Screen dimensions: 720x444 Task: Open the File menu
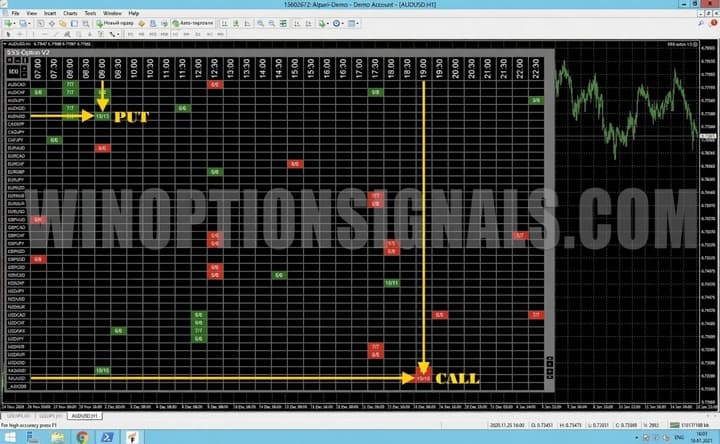click(x=15, y=13)
